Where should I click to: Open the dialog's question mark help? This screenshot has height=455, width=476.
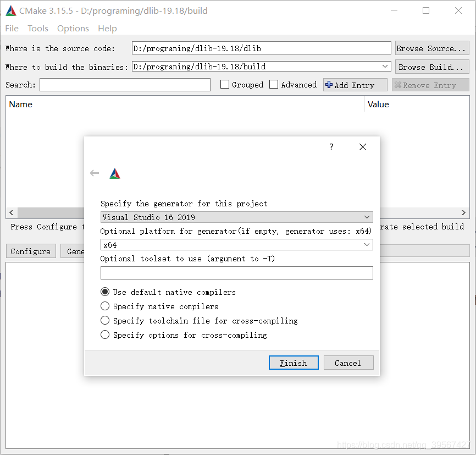[331, 147]
